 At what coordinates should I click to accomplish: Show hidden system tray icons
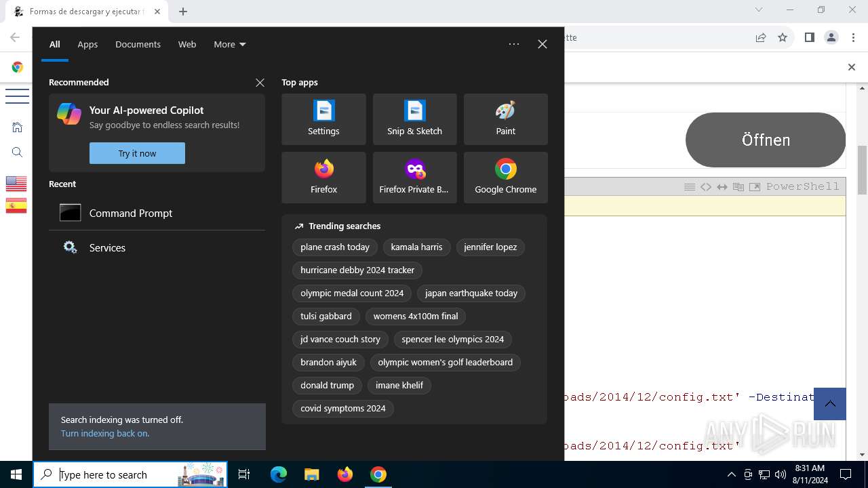coord(731,474)
